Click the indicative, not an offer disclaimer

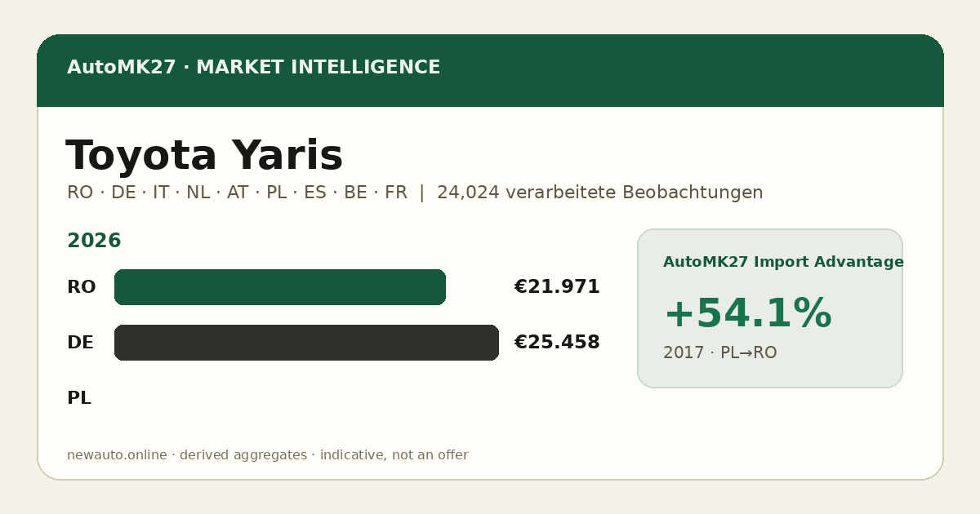point(394,455)
